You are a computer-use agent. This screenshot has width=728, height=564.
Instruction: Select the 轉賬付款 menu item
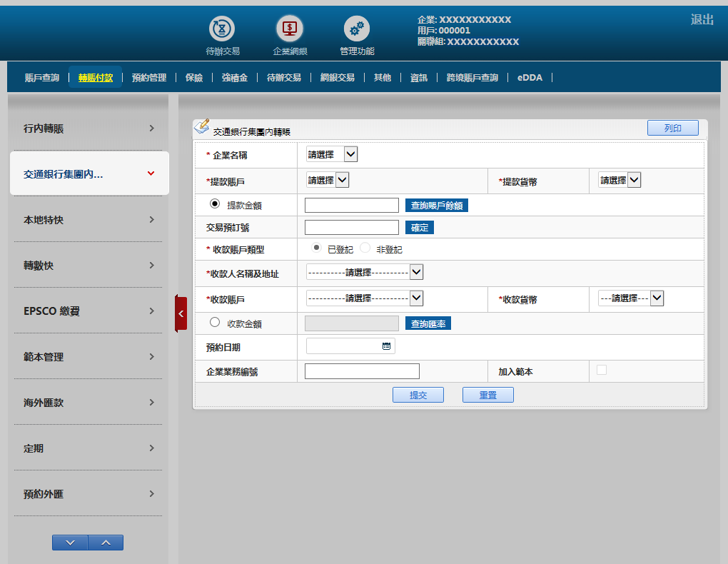pyautogui.click(x=96, y=78)
